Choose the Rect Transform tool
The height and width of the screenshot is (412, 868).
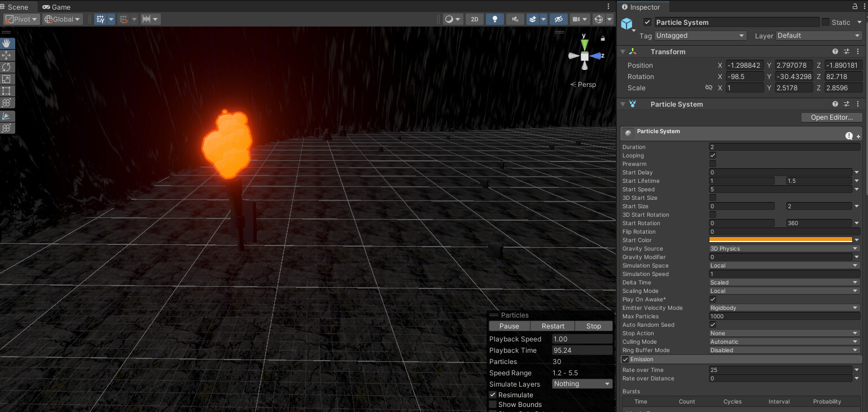(x=7, y=91)
